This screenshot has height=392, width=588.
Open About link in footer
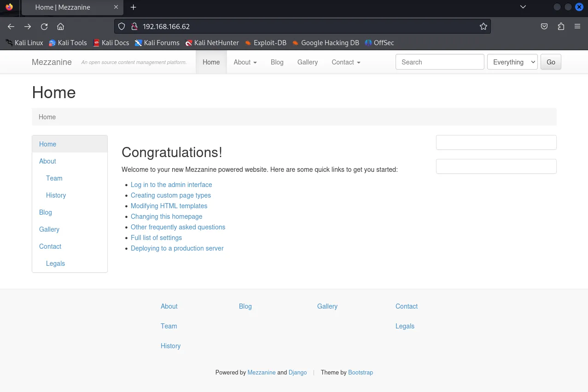tap(169, 306)
